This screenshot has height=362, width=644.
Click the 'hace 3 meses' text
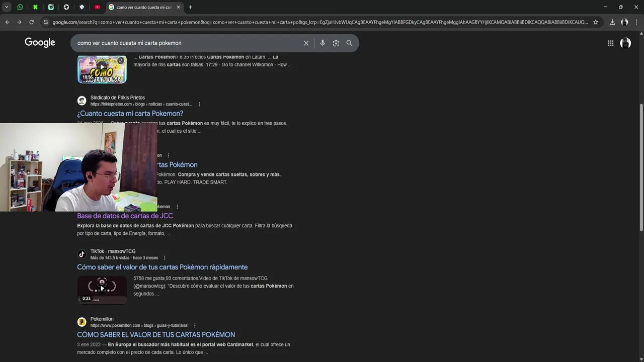pos(145,258)
